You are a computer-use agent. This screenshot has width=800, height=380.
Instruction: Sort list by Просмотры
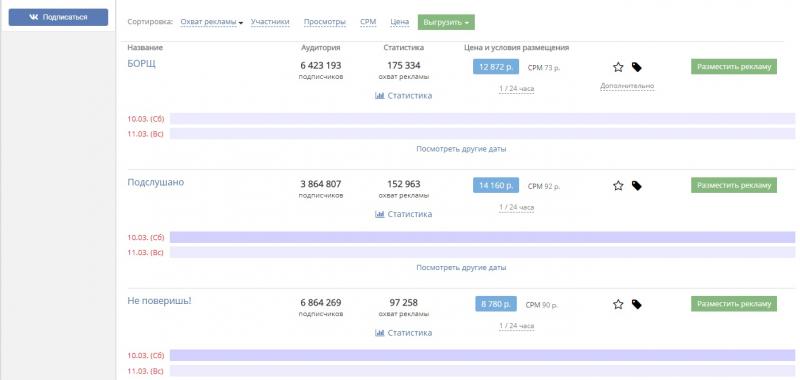click(x=324, y=22)
